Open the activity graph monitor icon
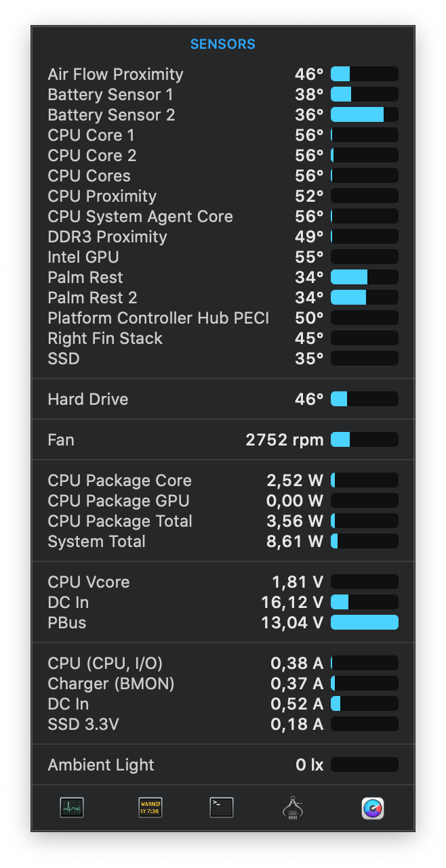Screen dimensions: 446x868 [70, 807]
